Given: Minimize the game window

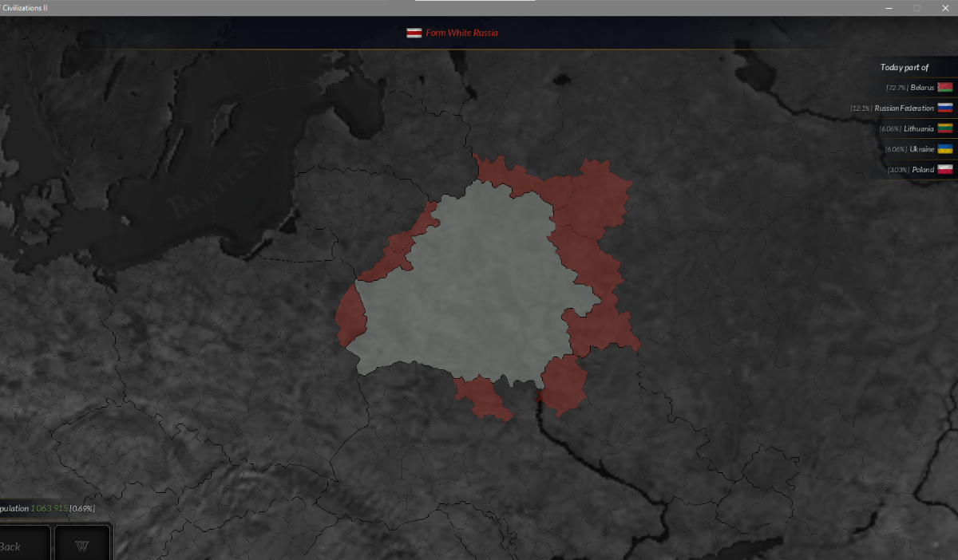Looking at the screenshot, I should click(889, 7).
